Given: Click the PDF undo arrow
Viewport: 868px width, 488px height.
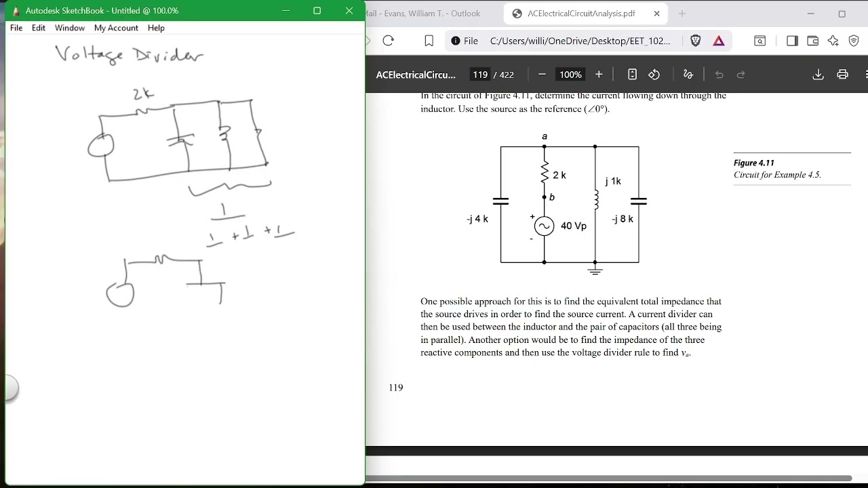Looking at the screenshot, I should [x=719, y=75].
